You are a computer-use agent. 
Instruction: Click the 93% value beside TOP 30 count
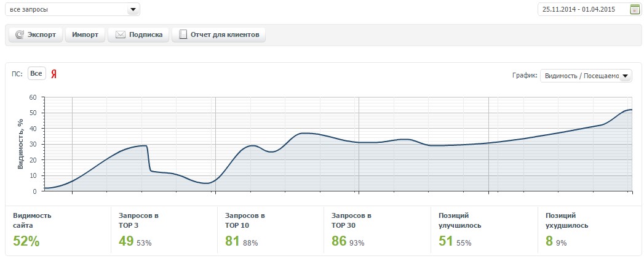coord(357,243)
